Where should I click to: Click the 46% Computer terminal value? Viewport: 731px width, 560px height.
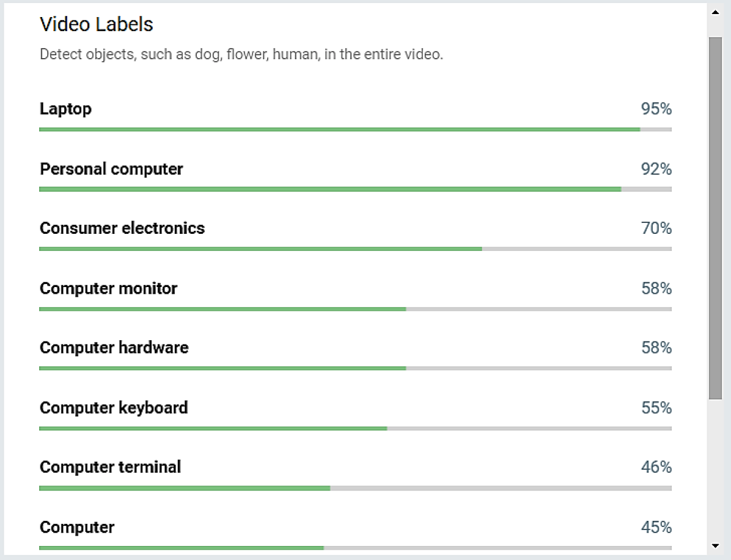656,467
